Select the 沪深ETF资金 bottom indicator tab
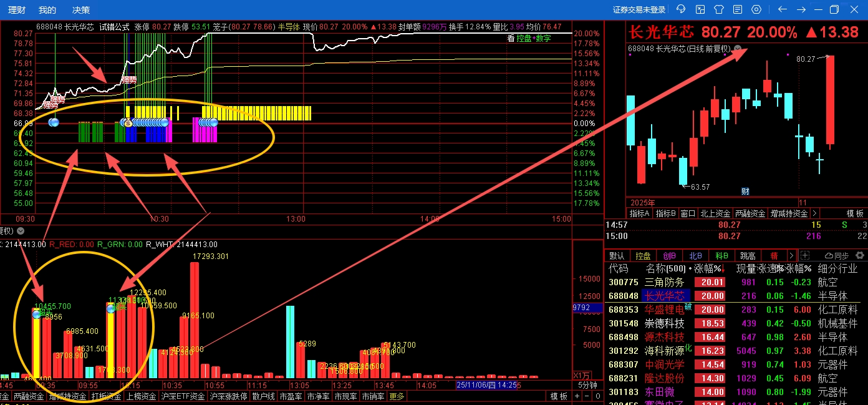 click(x=183, y=396)
